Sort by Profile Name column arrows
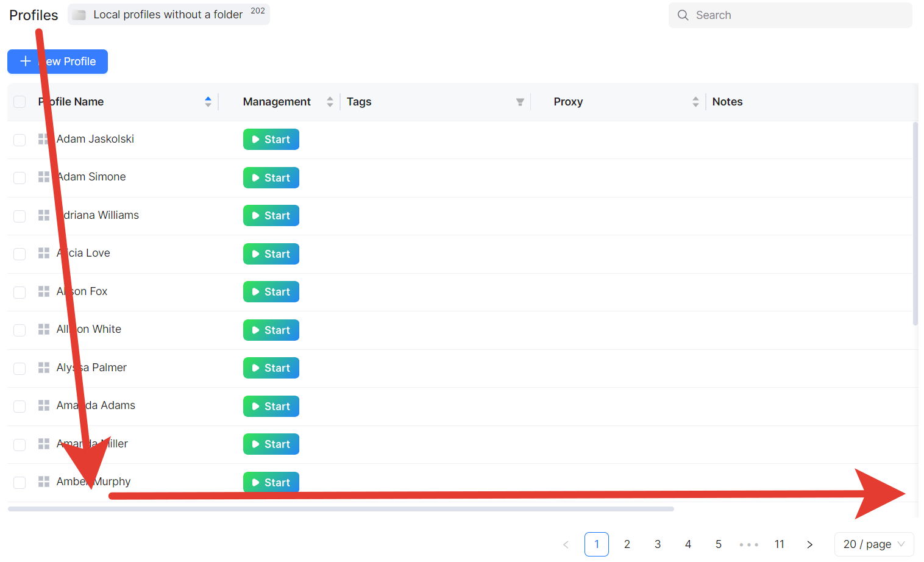The image size is (924, 562). (208, 102)
